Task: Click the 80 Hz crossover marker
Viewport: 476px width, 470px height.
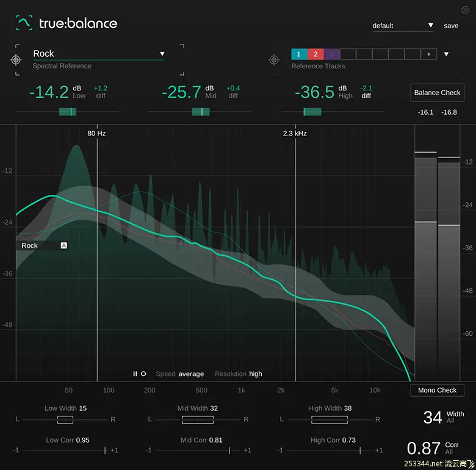Action: click(96, 133)
